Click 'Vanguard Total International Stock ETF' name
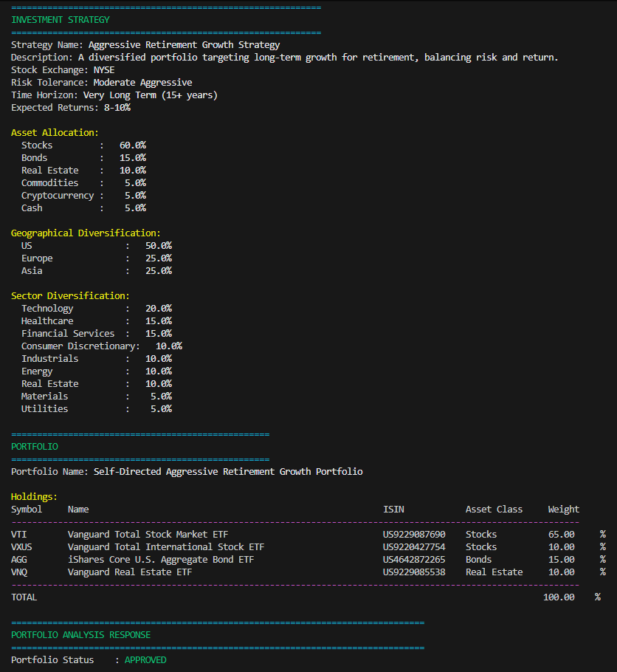Image resolution: width=617 pixels, height=672 pixels. (166, 547)
